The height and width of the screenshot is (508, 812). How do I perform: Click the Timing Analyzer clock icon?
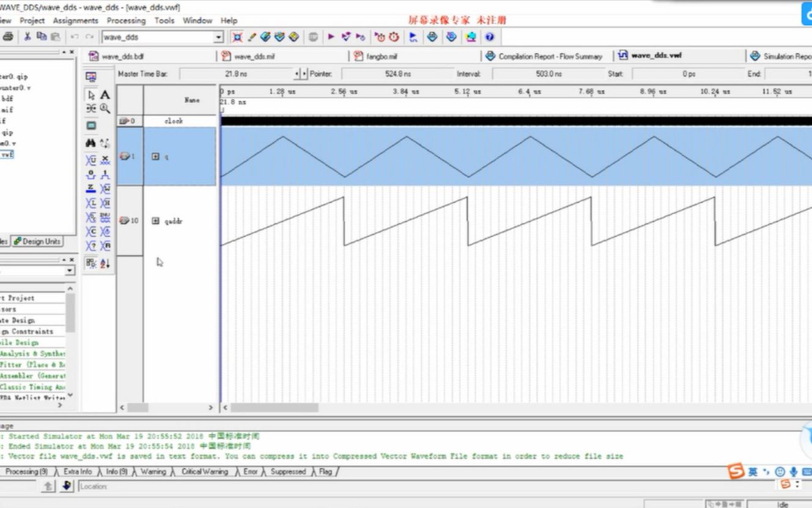[394, 37]
